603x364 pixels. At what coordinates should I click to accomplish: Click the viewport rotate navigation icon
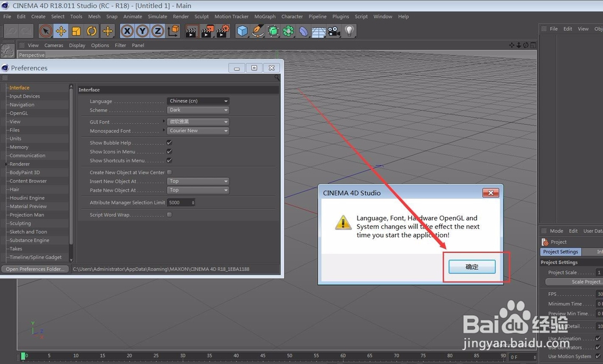[526, 45]
